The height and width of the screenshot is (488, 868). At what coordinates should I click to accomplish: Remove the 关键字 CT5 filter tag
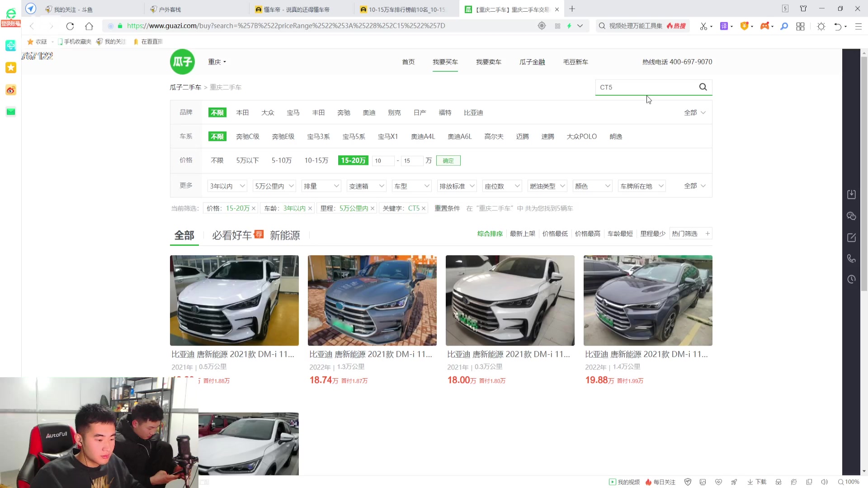pyautogui.click(x=424, y=208)
